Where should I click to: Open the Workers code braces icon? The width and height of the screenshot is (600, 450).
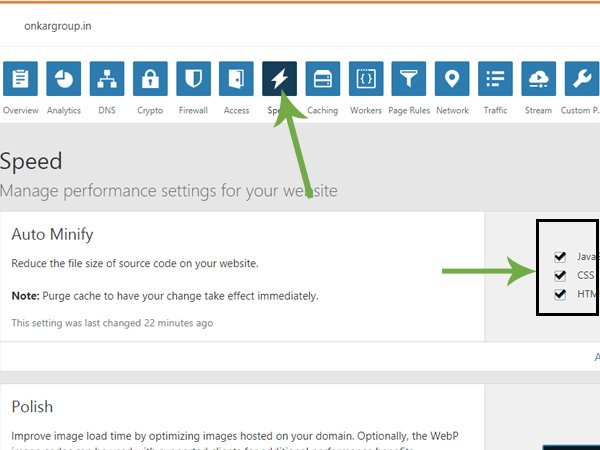tap(366, 78)
